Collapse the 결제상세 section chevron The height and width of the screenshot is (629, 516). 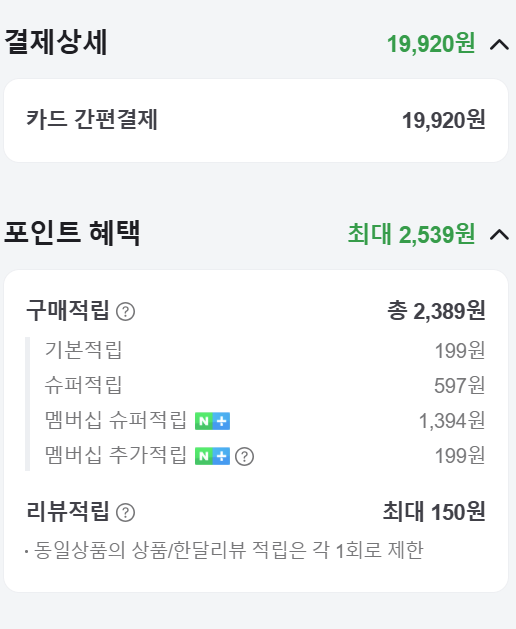(499, 45)
